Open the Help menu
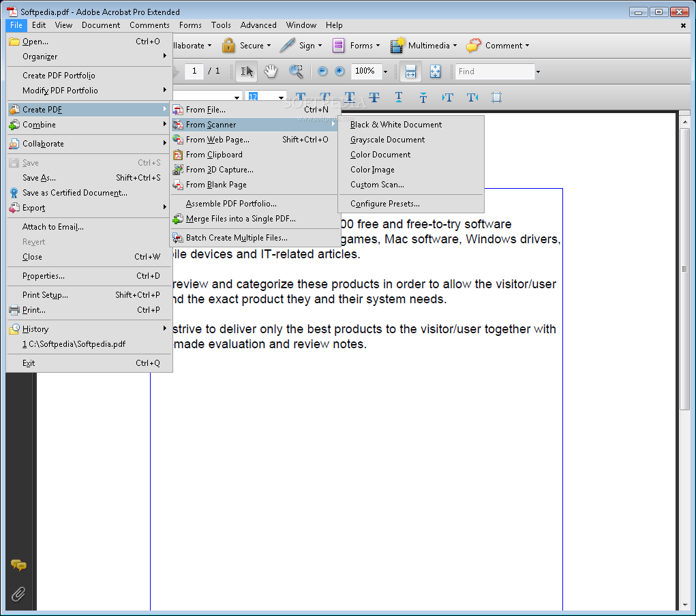This screenshot has width=696, height=616. pos(334,25)
